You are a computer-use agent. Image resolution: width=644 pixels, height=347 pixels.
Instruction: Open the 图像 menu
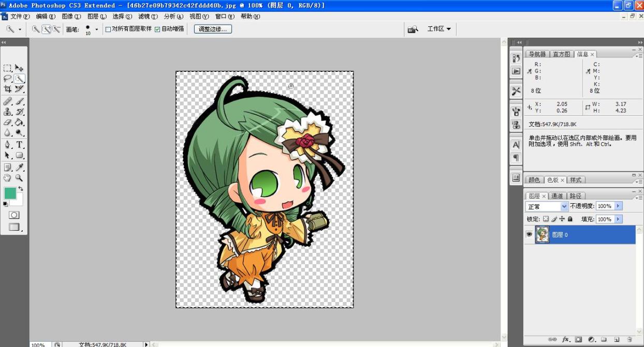(x=71, y=17)
